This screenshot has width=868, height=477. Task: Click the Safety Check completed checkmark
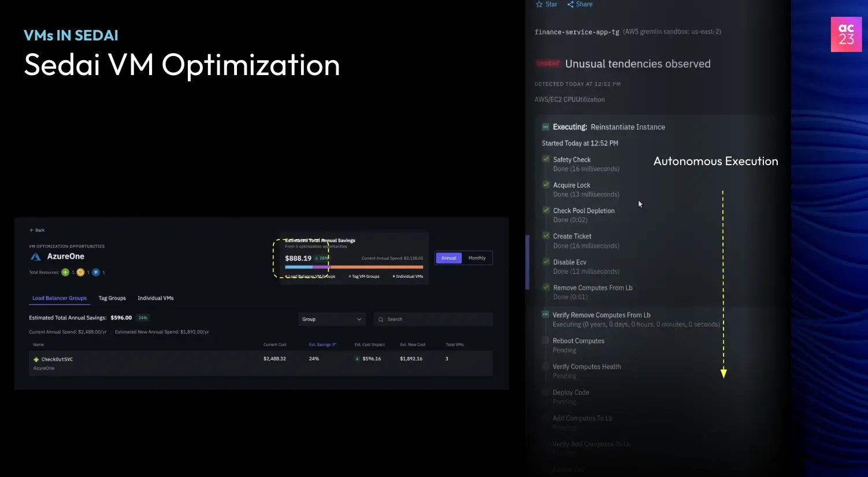click(546, 159)
